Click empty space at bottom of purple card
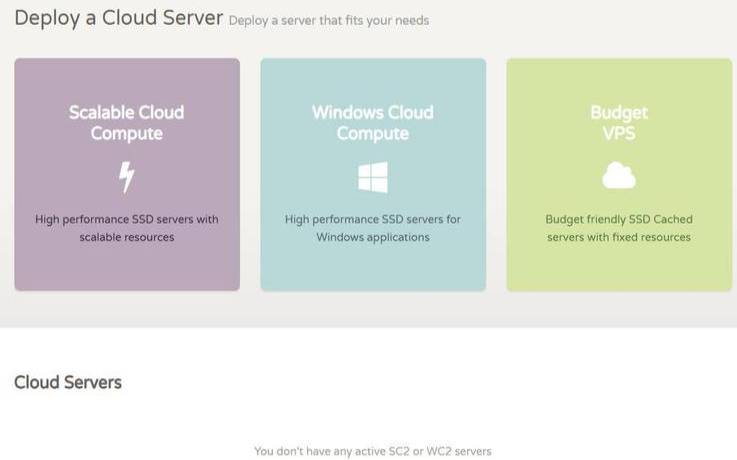 click(127, 270)
